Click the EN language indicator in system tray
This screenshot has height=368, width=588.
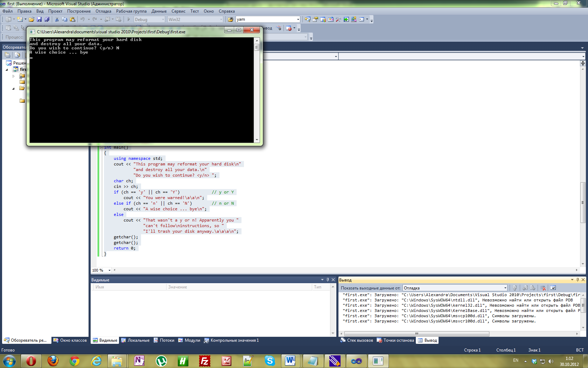(516, 360)
